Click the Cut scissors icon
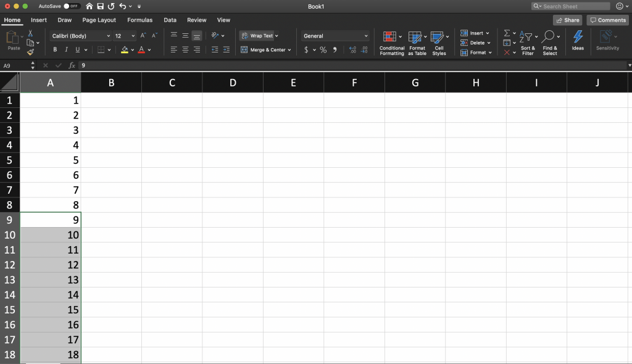This screenshot has height=364, width=632. point(30,33)
